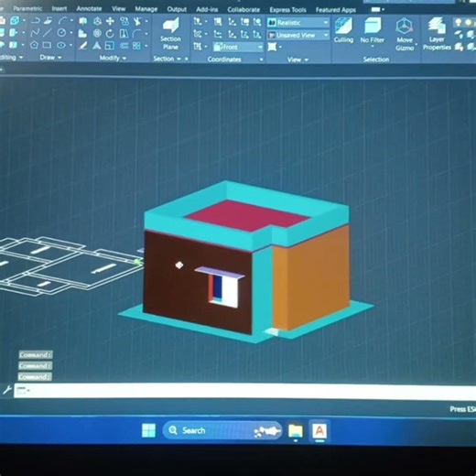Image resolution: width=476 pixels, height=476 pixels.
Task: Select the Rectangle drawing tool
Action: (47, 46)
